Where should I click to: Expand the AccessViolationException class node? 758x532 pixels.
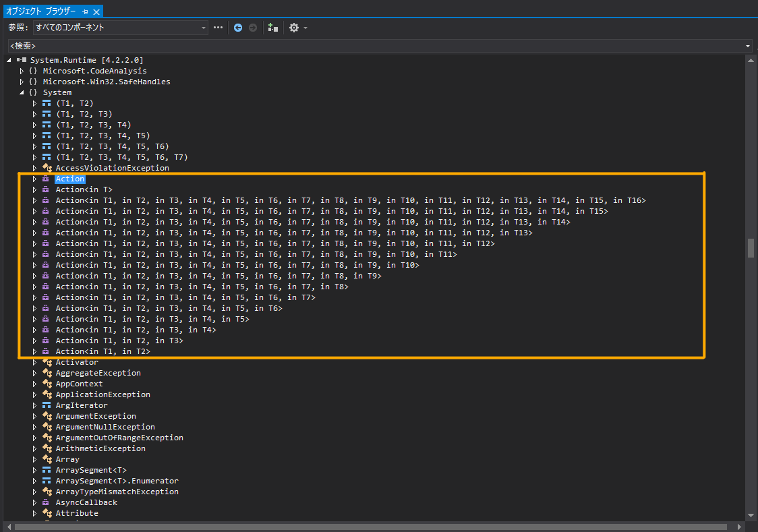pyautogui.click(x=34, y=168)
